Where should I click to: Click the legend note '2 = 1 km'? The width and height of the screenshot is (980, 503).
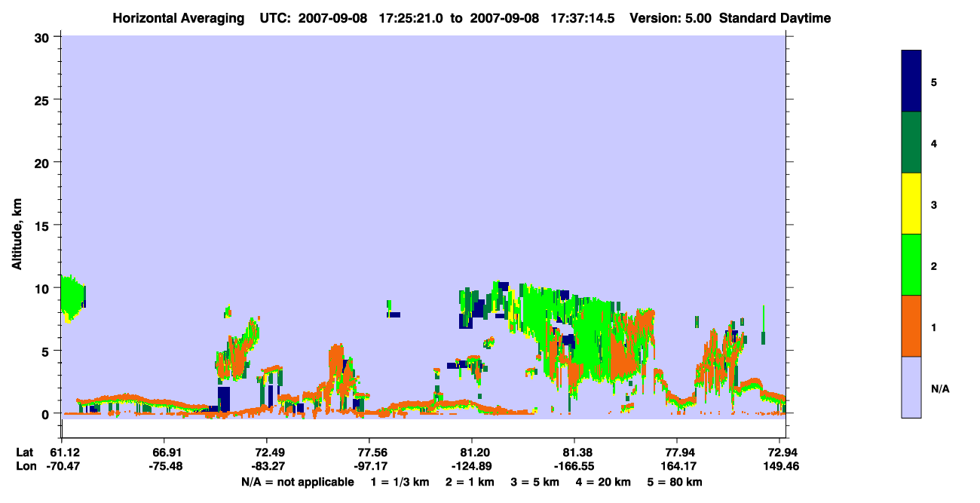click(x=470, y=482)
